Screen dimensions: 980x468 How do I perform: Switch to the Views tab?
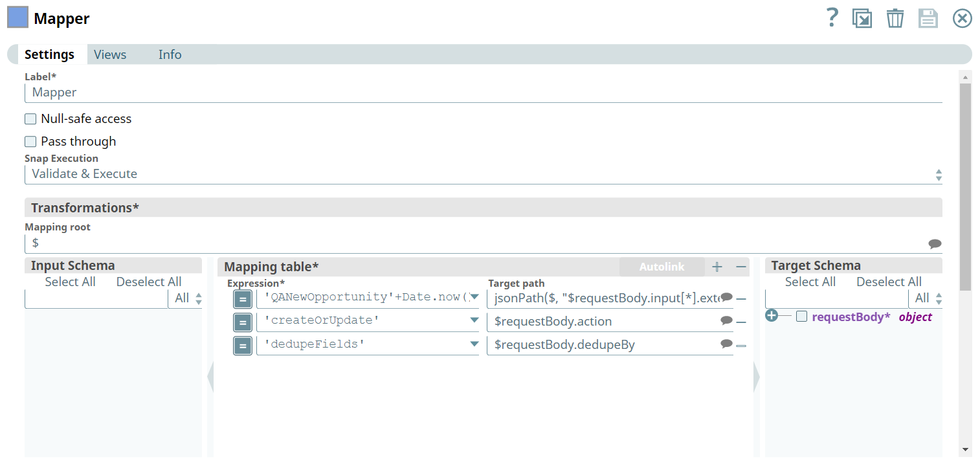click(110, 54)
